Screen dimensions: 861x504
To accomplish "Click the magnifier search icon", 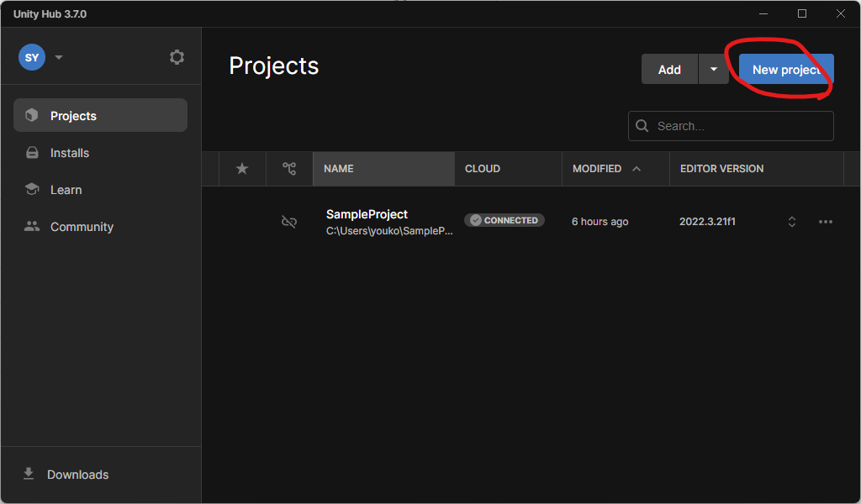I will click(x=642, y=126).
